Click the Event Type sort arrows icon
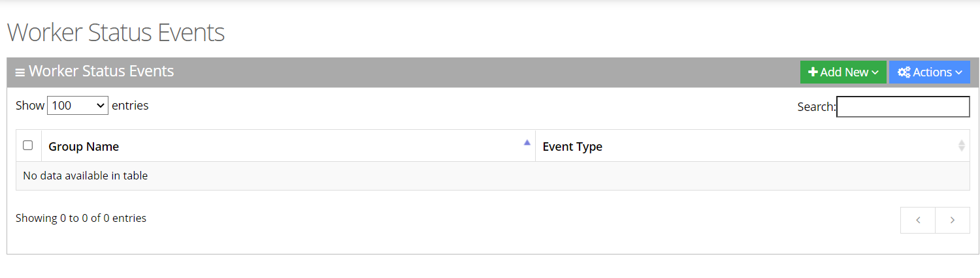This screenshot has width=980, height=278. (961, 146)
